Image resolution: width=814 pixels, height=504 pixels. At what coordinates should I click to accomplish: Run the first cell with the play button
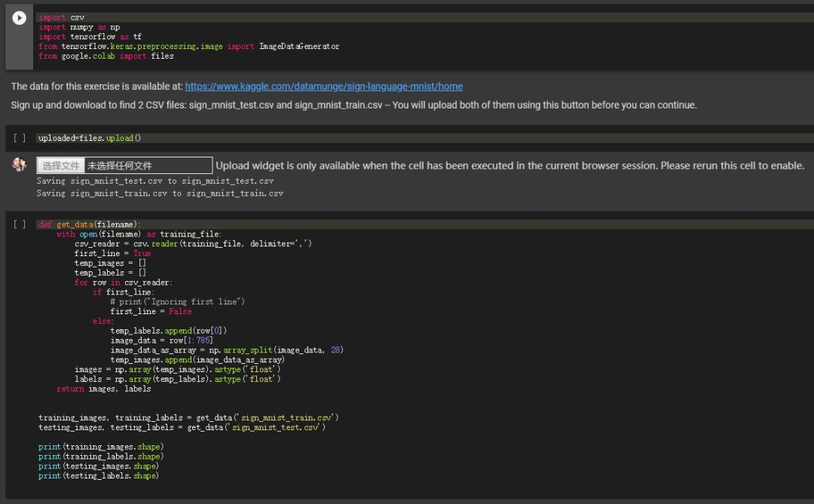point(20,17)
